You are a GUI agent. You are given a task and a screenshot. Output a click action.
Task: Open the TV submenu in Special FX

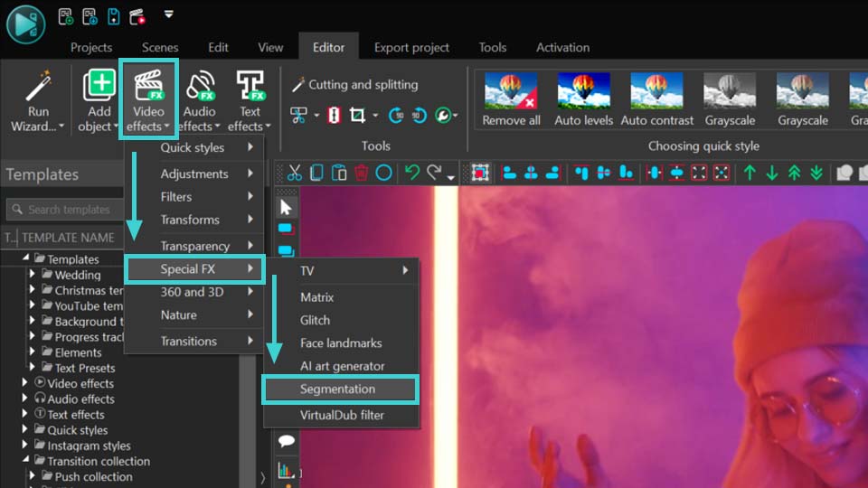[342, 270]
